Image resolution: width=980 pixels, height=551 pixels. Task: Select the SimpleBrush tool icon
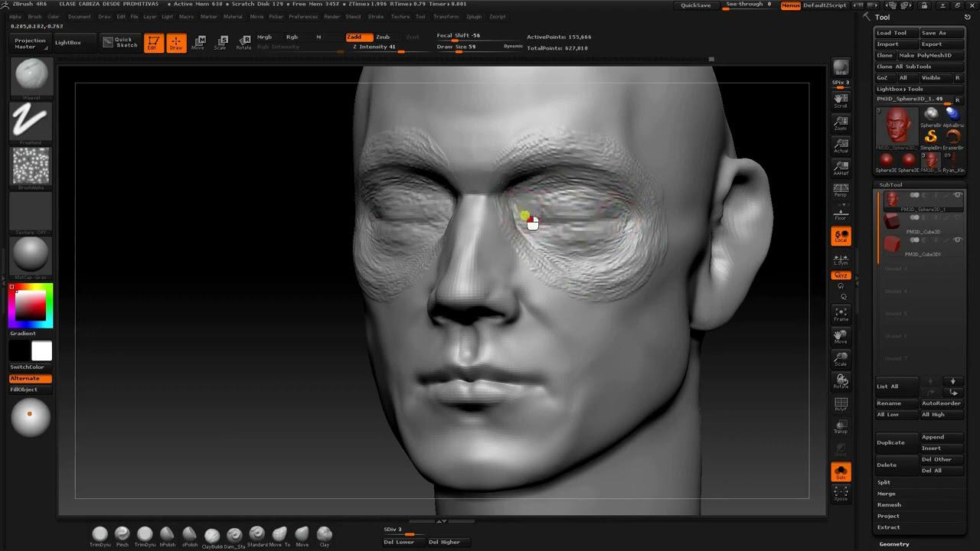point(931,138)
